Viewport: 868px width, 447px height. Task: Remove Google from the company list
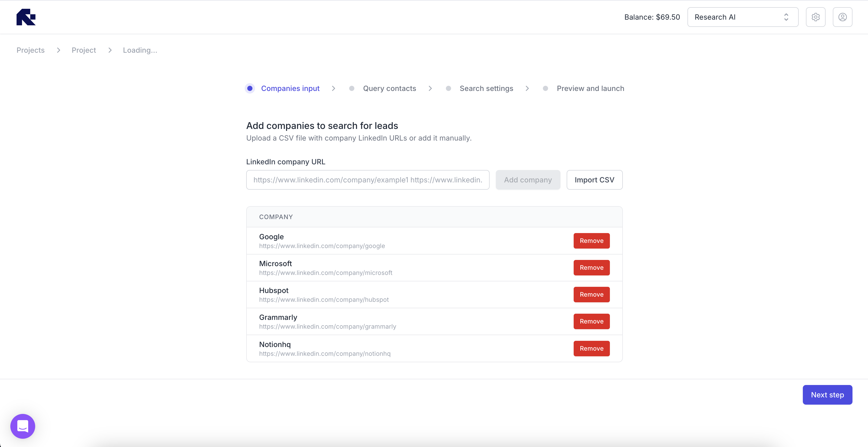591,241
